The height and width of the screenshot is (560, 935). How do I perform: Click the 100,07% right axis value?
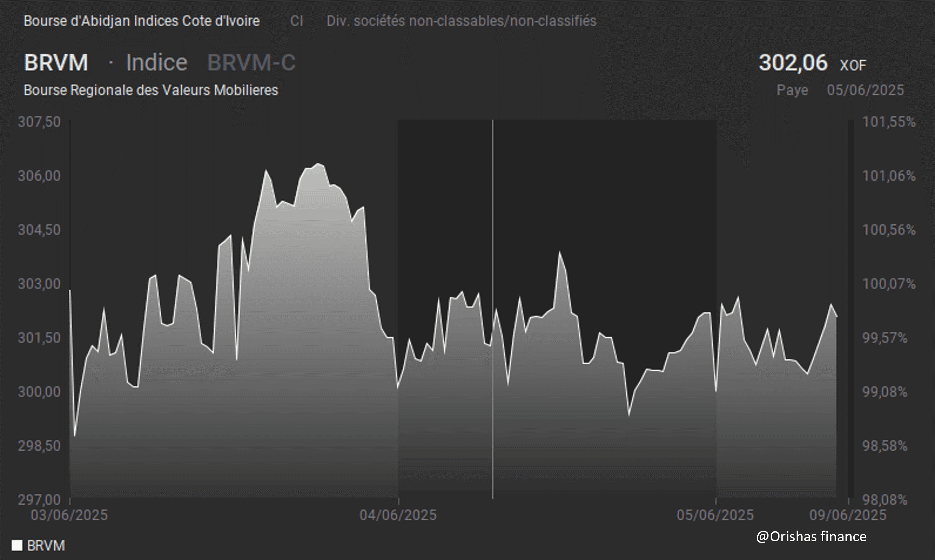tap(889, 284)
